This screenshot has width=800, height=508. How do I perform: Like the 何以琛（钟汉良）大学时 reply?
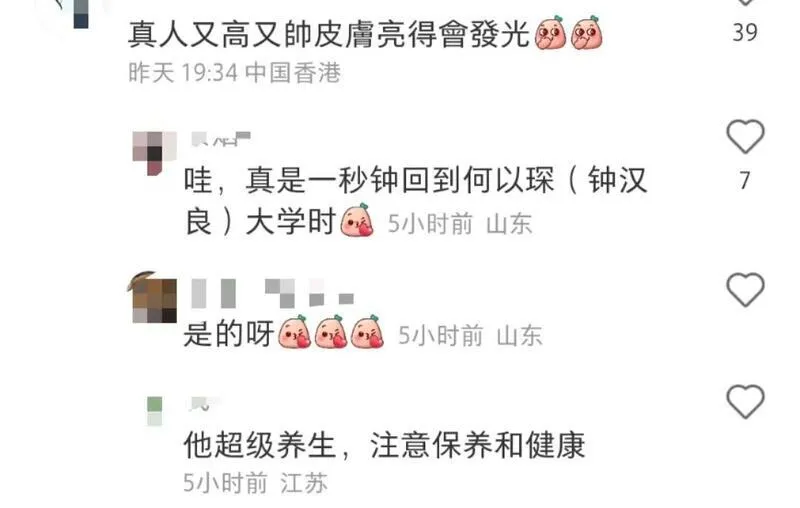coord(745,136)
